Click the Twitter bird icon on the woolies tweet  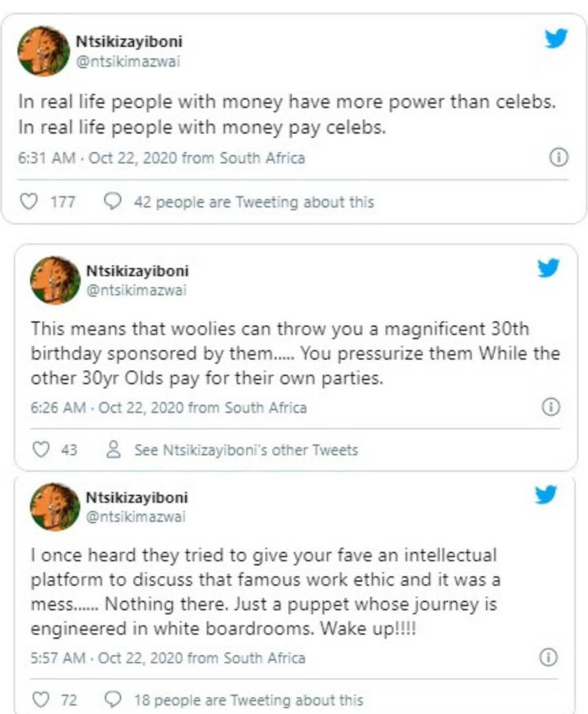[548, 268]
